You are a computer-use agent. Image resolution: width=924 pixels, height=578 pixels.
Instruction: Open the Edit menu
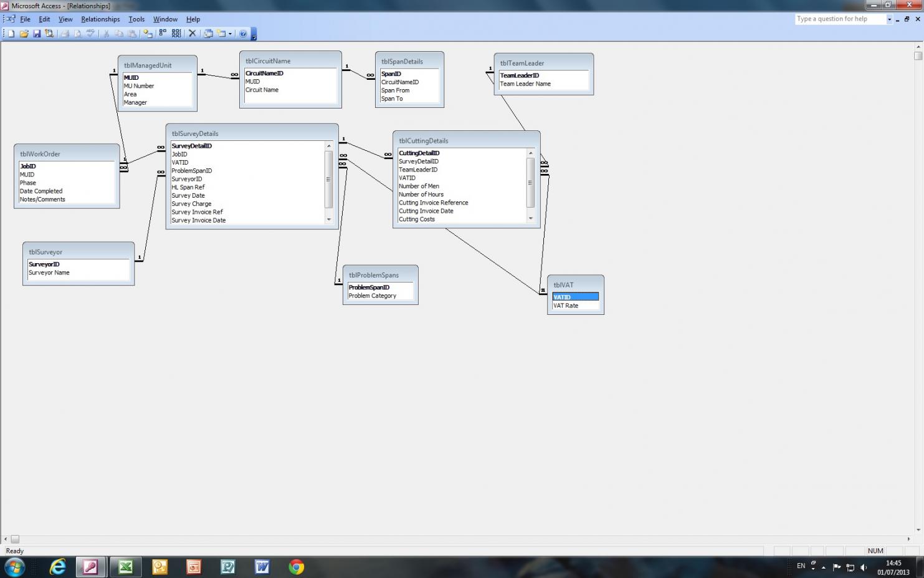click(44, 19)
